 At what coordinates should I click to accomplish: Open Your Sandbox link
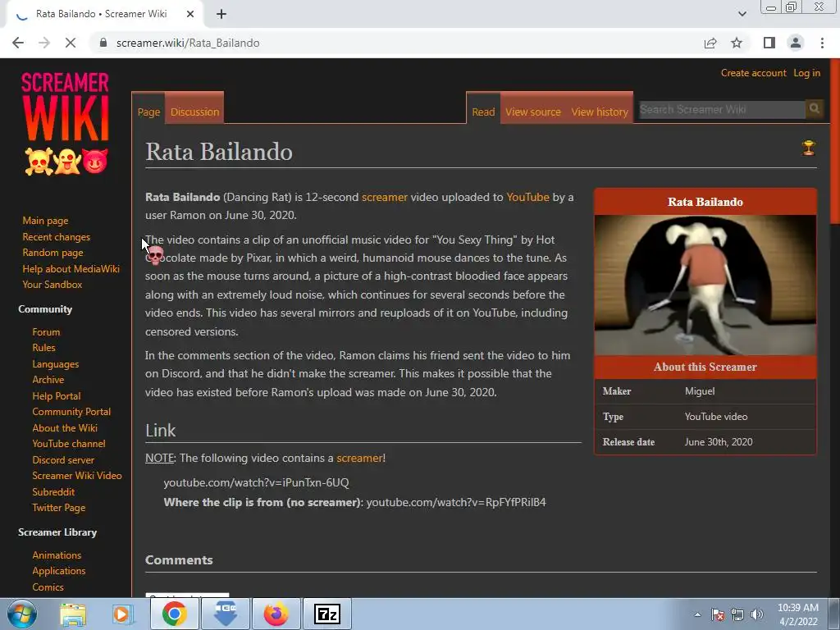pyautogui.click(x=52, y=285)
